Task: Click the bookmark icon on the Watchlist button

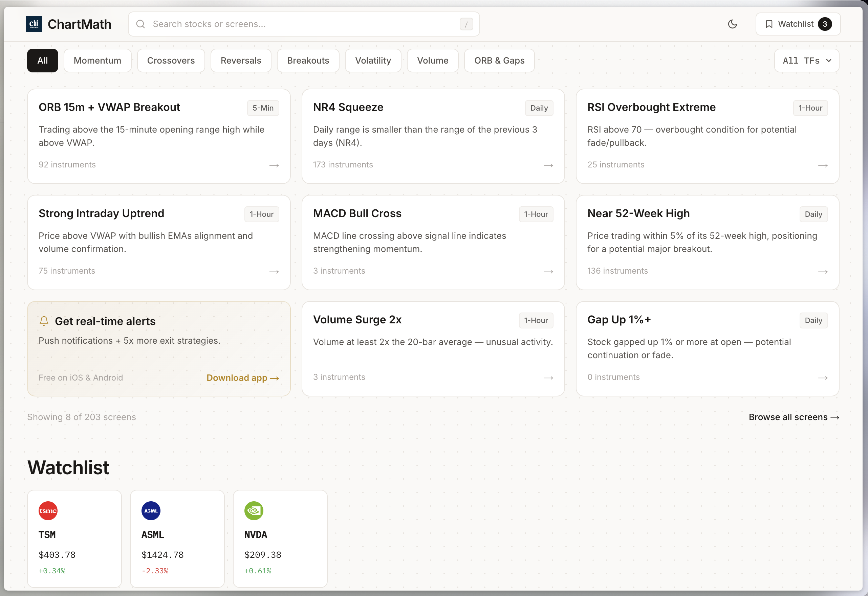Action: click(769, 24)
